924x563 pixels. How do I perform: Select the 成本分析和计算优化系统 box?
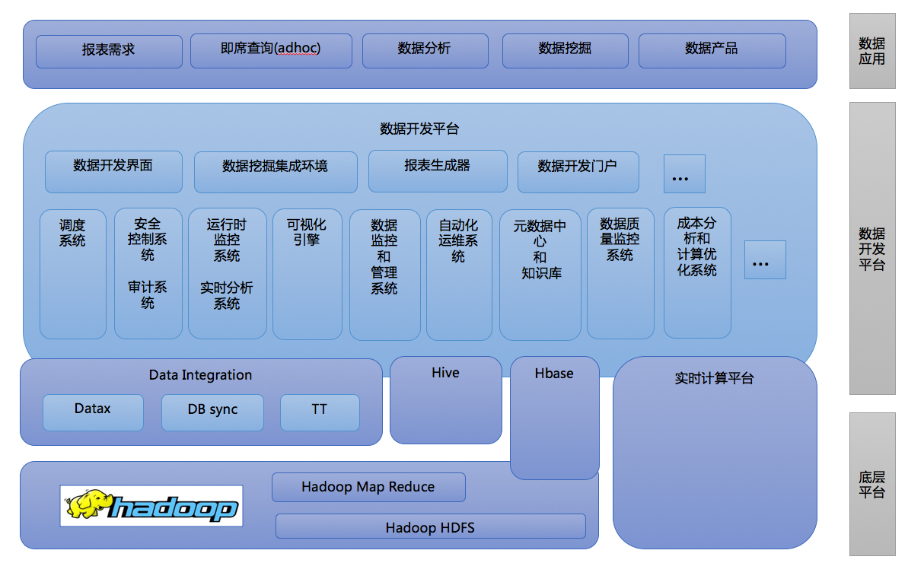pos(697,273)
